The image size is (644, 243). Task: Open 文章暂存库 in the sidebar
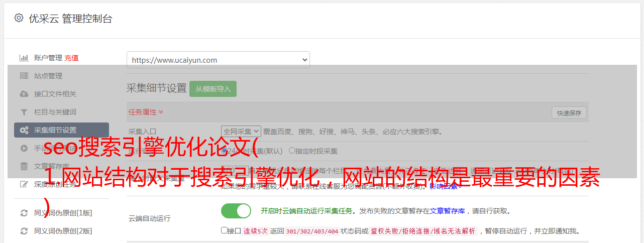(52, 166)
